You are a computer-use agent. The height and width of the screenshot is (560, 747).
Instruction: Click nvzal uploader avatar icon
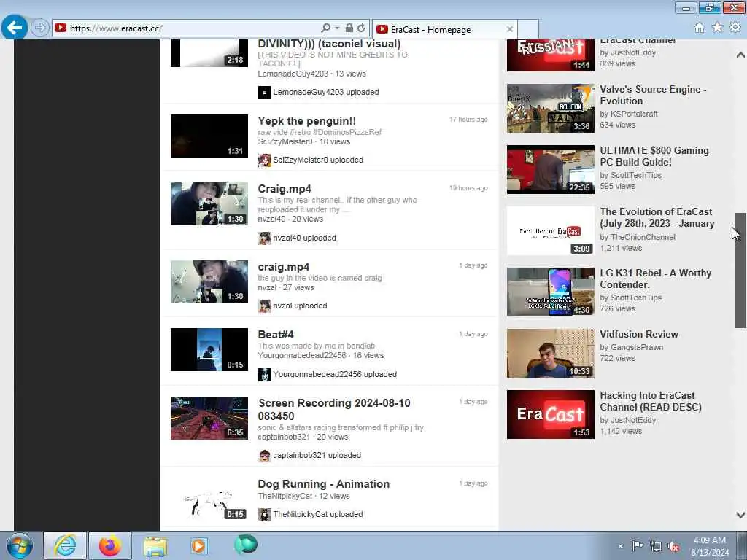coord(264,306)
